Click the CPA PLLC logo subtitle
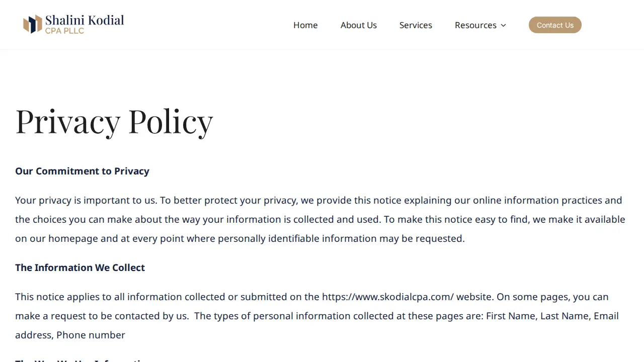Image resolution: width=644 pixels, height=362 pixels. click(x=64, y=31)
